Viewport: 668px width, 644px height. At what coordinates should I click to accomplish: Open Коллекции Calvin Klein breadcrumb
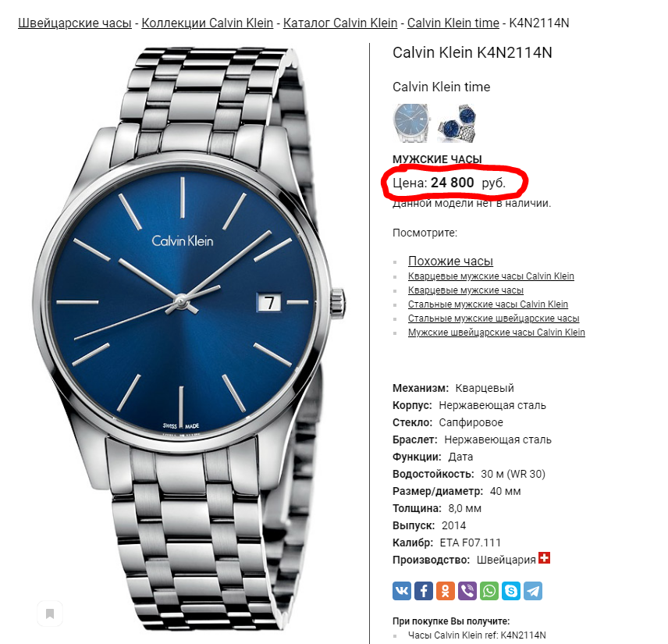coord(207,23)
